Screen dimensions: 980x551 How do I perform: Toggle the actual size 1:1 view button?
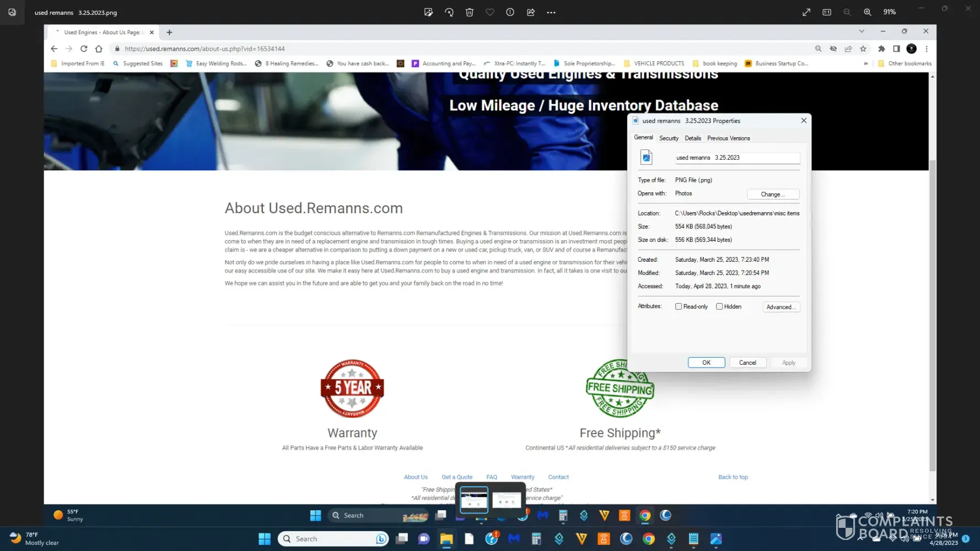[827, 12]
